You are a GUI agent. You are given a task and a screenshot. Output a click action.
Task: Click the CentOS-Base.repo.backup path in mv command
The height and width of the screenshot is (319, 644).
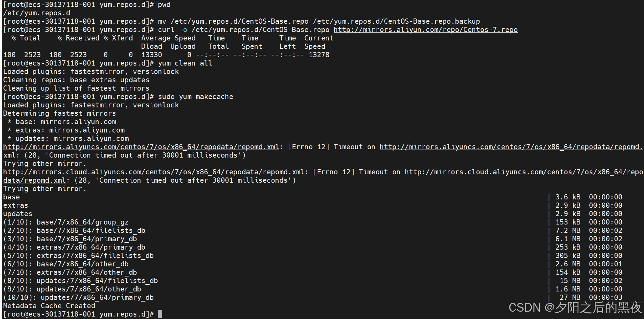click(x=396, y=21)
